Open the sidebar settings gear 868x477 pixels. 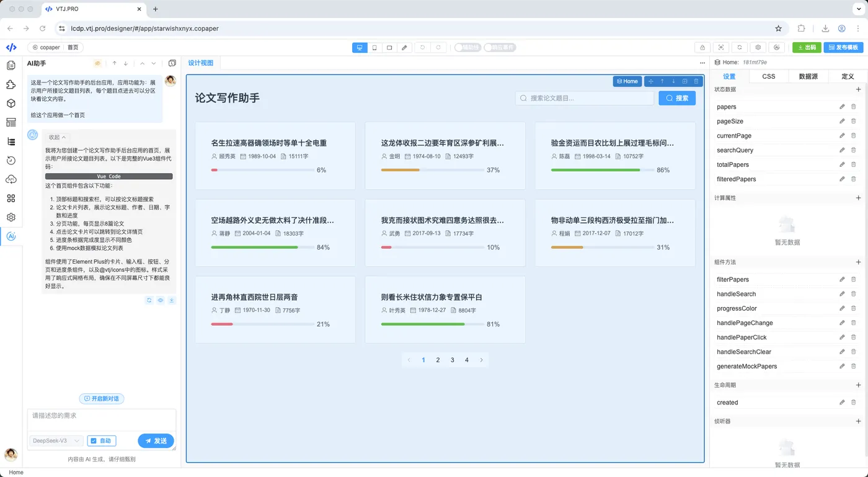pyautogui.click(x=11, y=217)
